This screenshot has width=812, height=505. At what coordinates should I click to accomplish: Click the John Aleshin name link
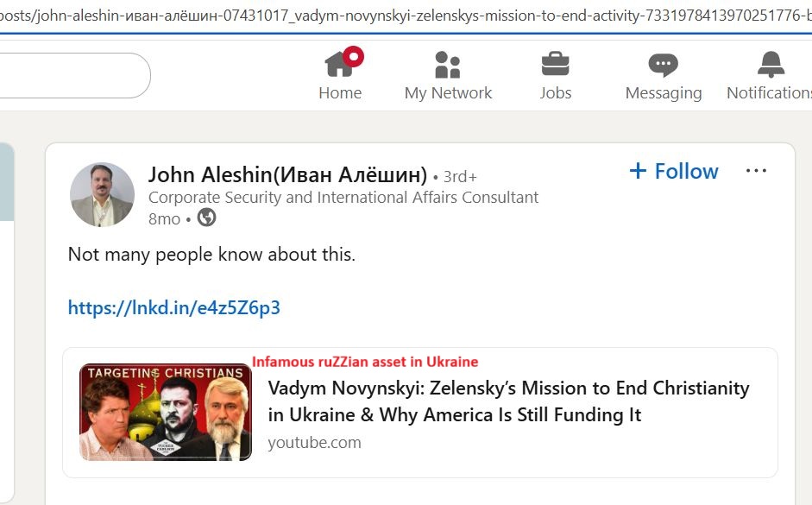point(287,175)
